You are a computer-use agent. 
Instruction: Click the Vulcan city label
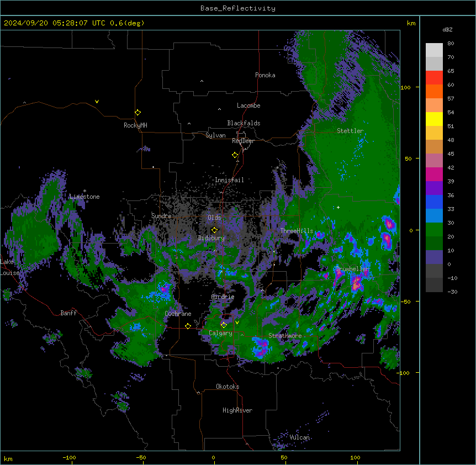pyautogui.click(x=299, y=437)
